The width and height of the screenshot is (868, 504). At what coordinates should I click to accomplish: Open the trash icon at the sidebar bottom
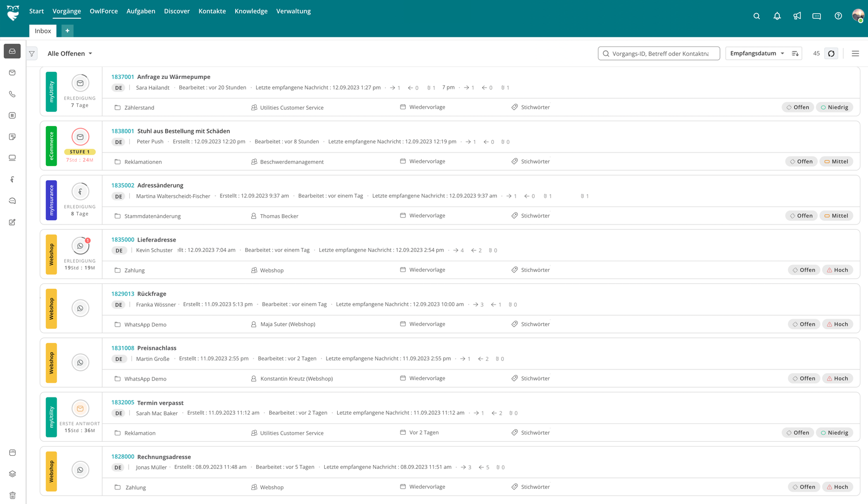tap(12, 495)
